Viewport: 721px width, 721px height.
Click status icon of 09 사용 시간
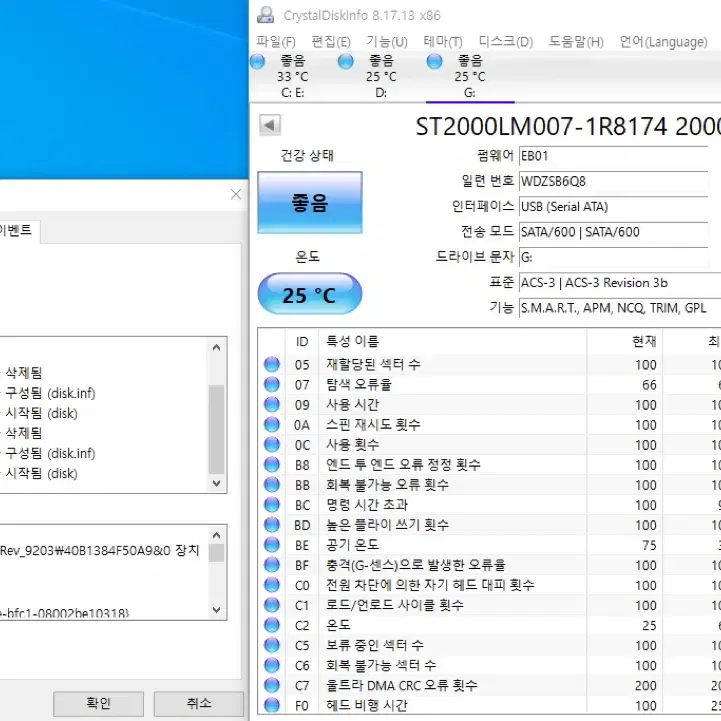point(272,404)
